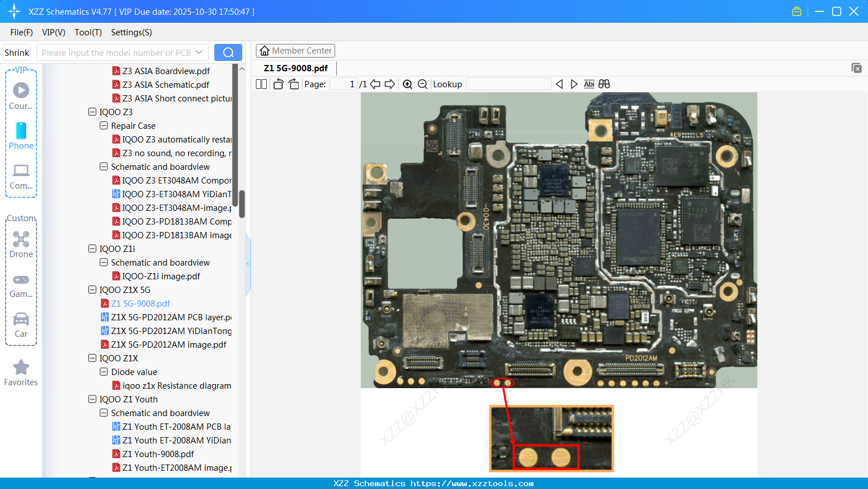Toggle two-page layout view icon

(261, 84)
